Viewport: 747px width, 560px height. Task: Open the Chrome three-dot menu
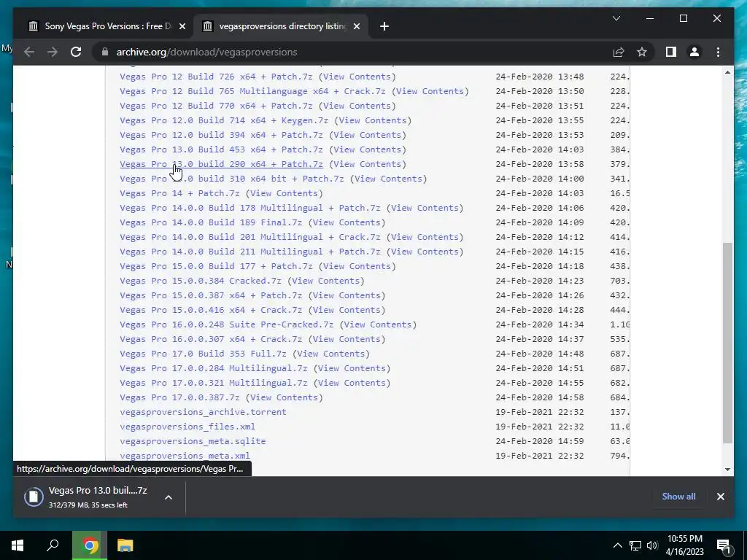click(x=718, y=52)
